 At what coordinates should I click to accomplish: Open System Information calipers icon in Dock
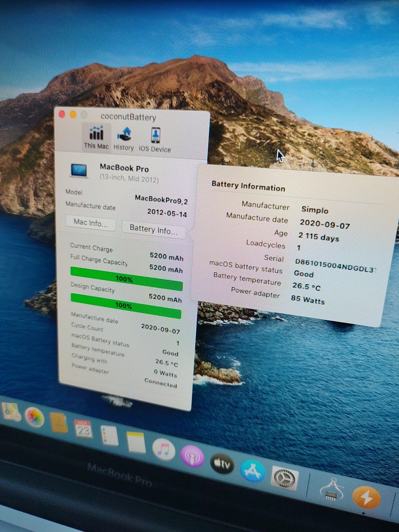tap(331, 489)
